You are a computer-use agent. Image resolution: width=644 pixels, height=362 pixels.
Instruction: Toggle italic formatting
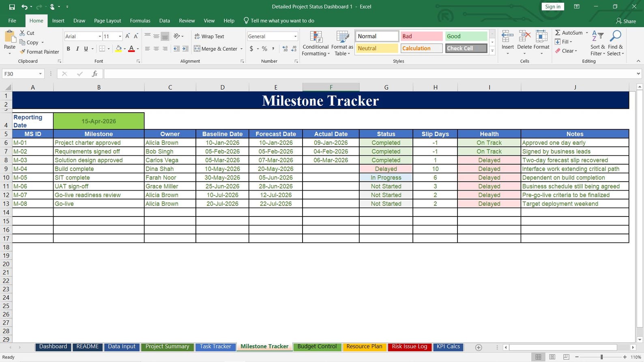tap(77, 49)
